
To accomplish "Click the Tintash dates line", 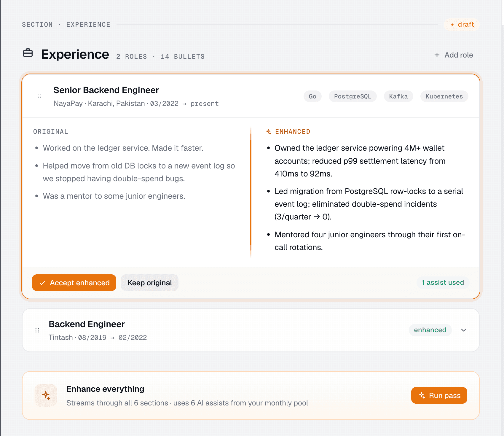I will (x=98, y=337).
